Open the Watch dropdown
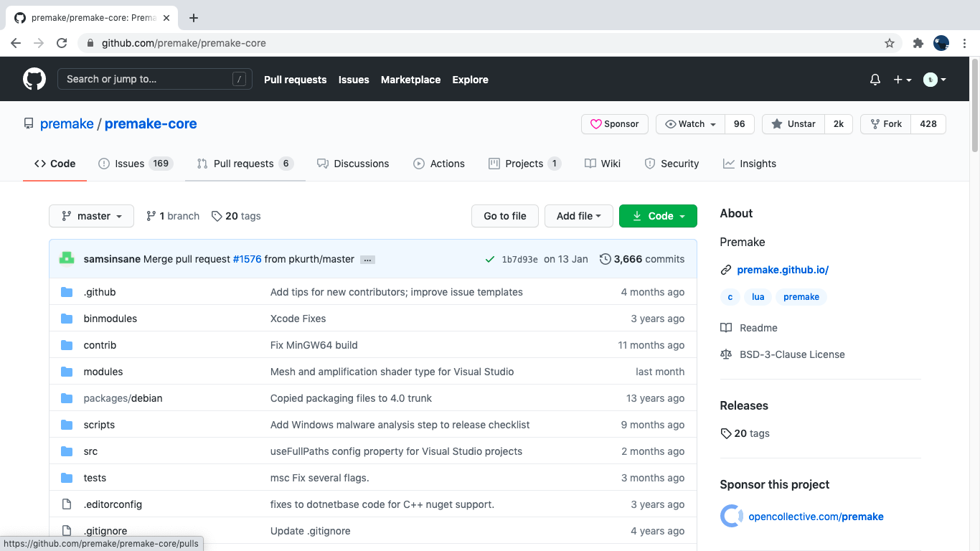Viewport: 980px width, 551px height. pos(691,124)
